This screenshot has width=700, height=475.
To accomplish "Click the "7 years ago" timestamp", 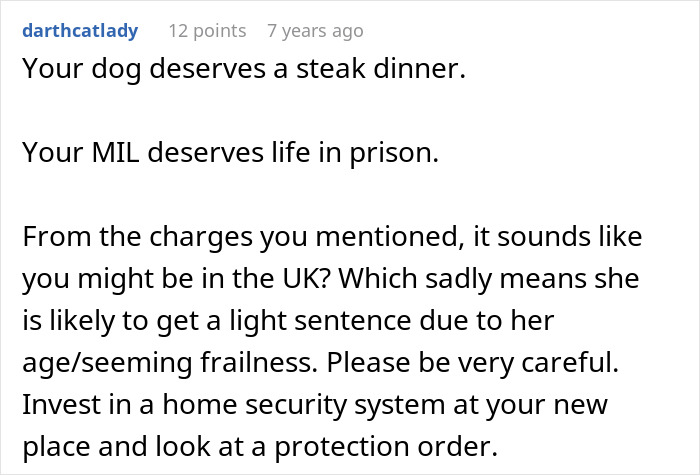I will point(315,31).
